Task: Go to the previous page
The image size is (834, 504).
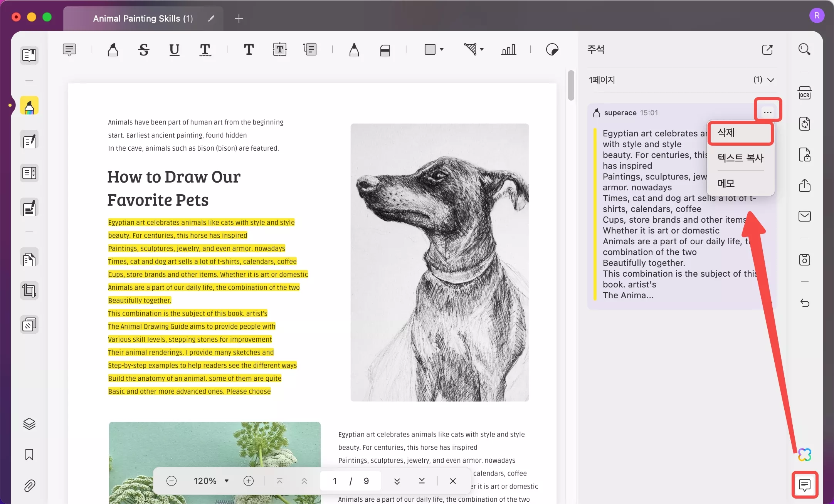Action: tap(304, 481)
